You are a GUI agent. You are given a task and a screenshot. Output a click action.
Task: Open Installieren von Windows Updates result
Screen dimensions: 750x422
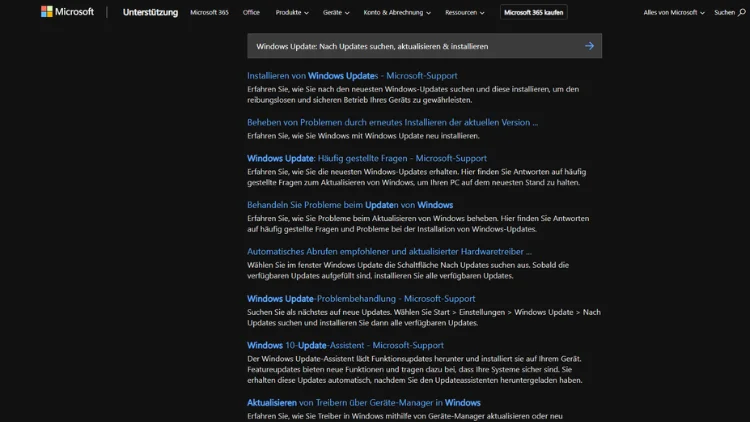pyautogui.click(x=352, y=76)
